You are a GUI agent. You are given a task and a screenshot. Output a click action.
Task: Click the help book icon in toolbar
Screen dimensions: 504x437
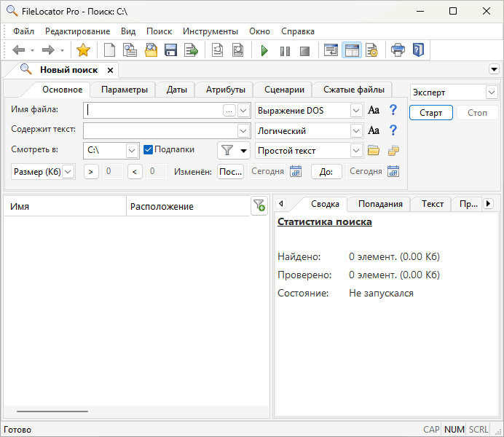417,50
